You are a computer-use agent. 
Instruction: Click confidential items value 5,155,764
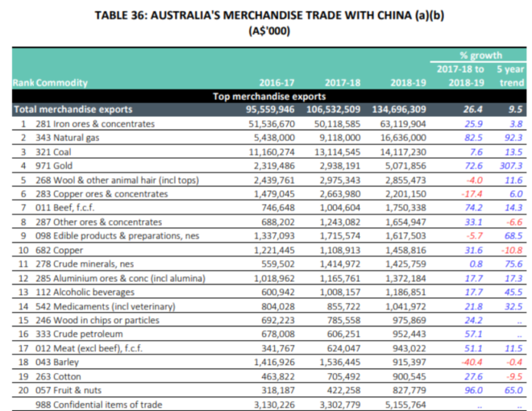(x=405, y=405)
